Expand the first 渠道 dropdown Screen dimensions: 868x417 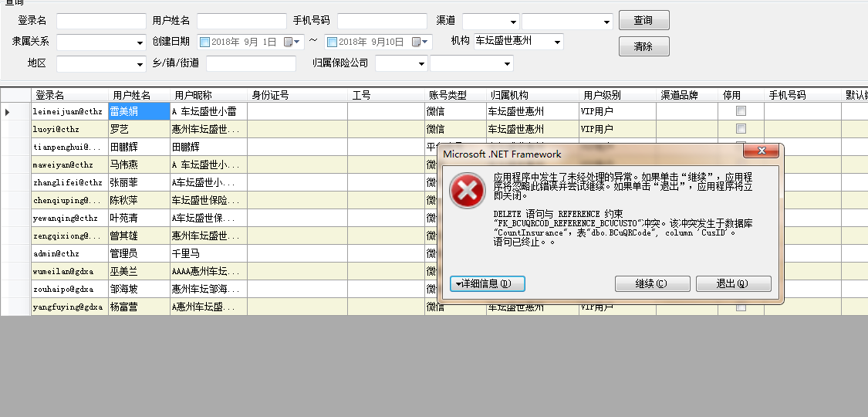pyautogui.click(x=514, y=22)
